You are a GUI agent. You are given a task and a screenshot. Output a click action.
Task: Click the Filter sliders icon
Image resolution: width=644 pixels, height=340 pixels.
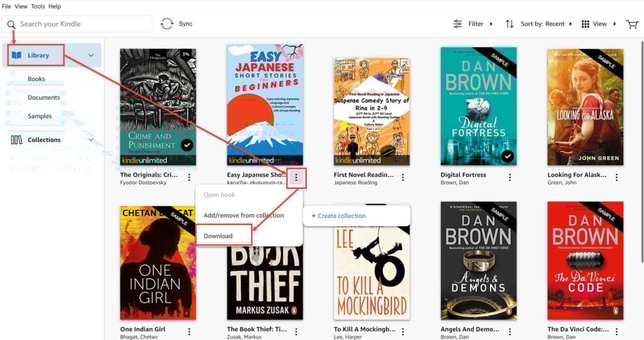pyautogui.click(x=457, y=24)
